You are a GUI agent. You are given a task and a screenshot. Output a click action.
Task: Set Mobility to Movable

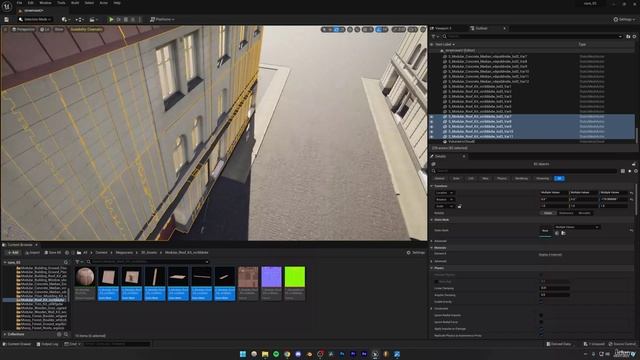[x=584, y=213]
